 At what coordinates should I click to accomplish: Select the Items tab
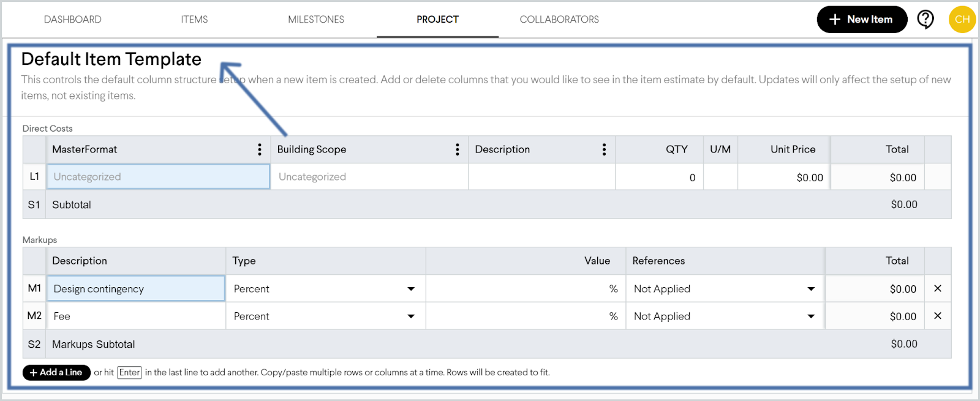click(x=194, y=20)
